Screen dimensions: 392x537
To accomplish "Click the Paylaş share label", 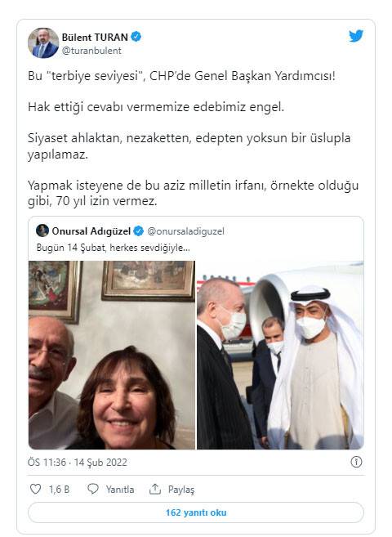I will pyautogui.click(x=181, y=490).
